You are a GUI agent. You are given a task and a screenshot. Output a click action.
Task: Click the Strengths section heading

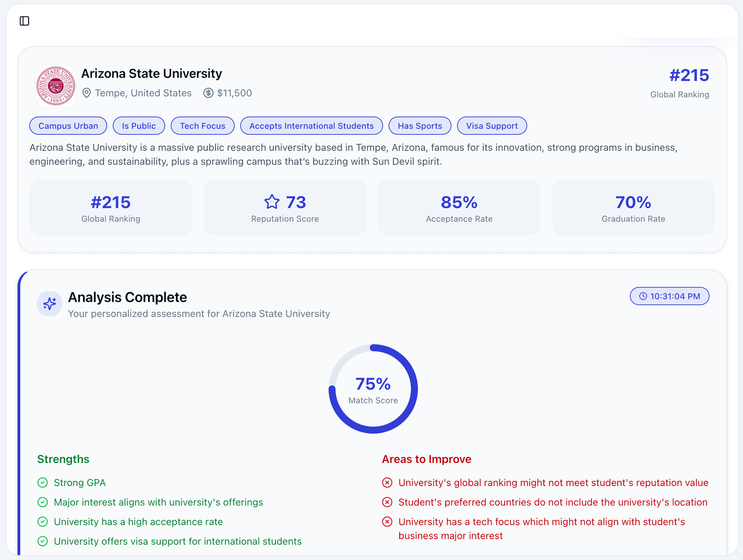[x=63, y=459]
